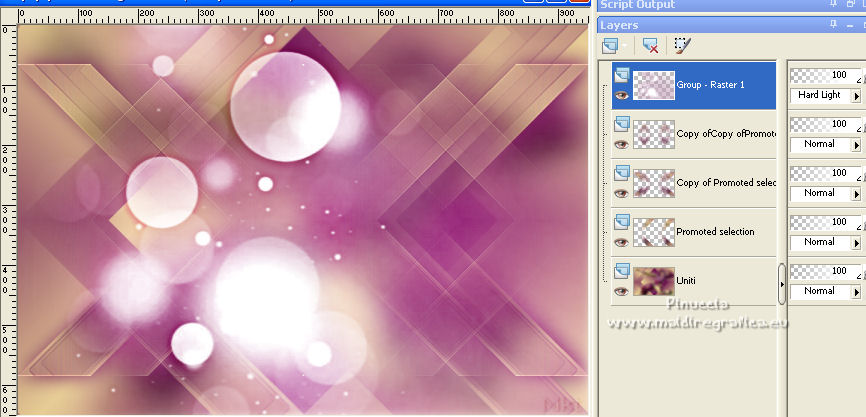This screenshot has height=417, width=866.
Task: Toggle visibility of Copy of Promoted selection layer
Action: pyautogui.click(x=622, y=193)
